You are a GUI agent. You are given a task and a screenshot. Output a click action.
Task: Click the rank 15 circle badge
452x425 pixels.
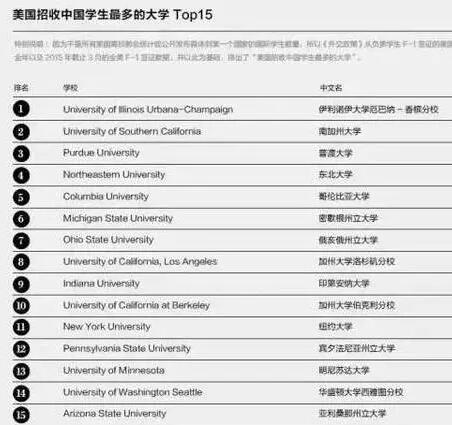click(21, 415)
